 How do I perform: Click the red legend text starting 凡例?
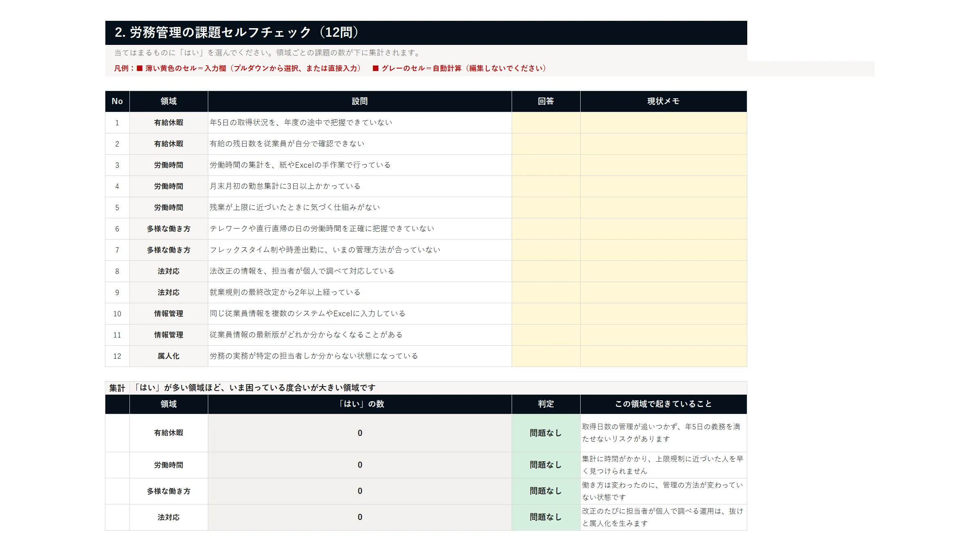[x=330, y=68]
